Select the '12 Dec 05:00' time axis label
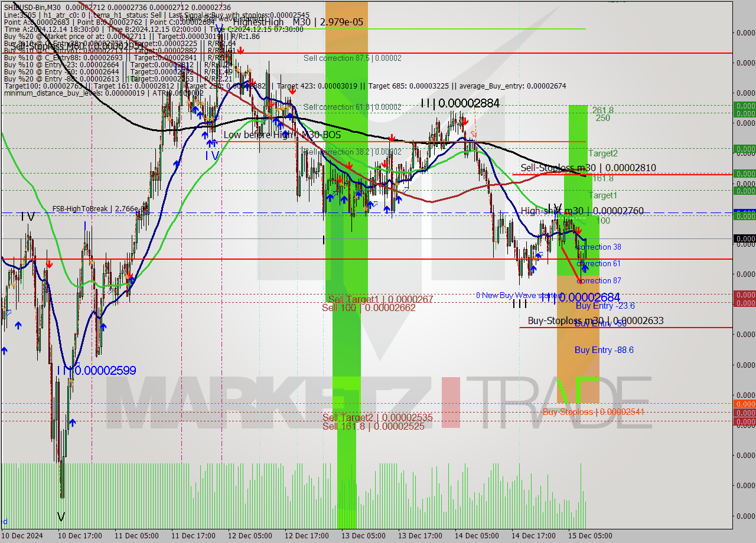The height and width of the screenshot is (543, 756). point(250,536)
